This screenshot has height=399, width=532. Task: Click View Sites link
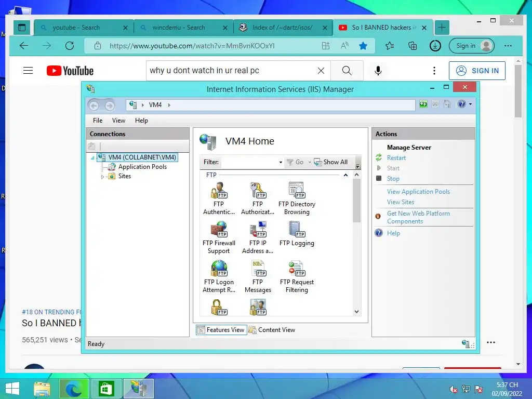(x=401, y=202)
